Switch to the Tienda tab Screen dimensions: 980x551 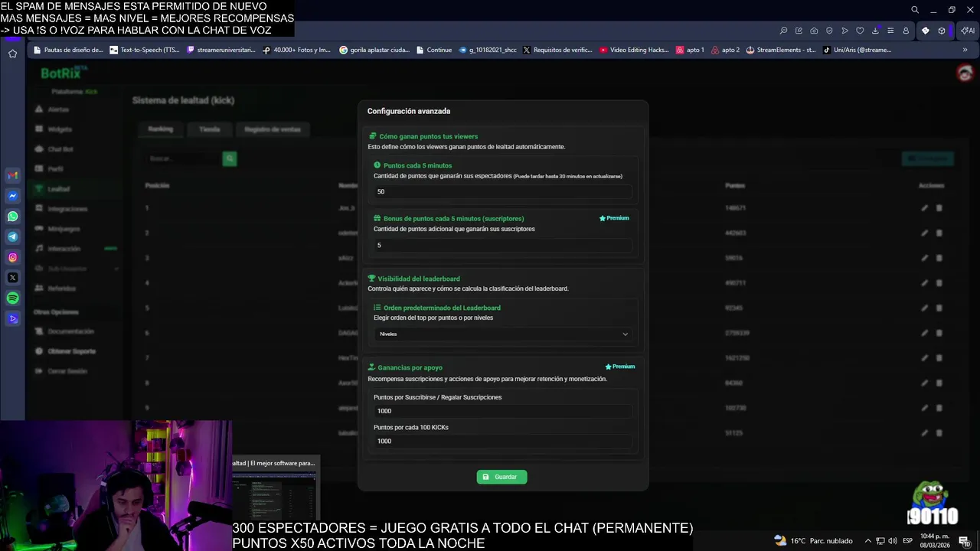tap(210, 129)
